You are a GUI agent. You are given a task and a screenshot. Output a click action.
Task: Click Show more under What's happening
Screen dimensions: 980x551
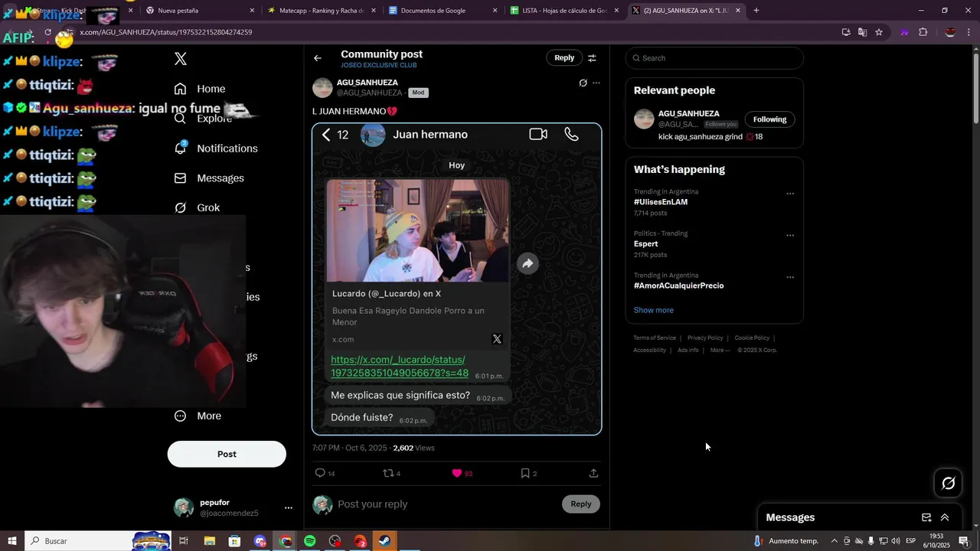click(x=654, y=310)
